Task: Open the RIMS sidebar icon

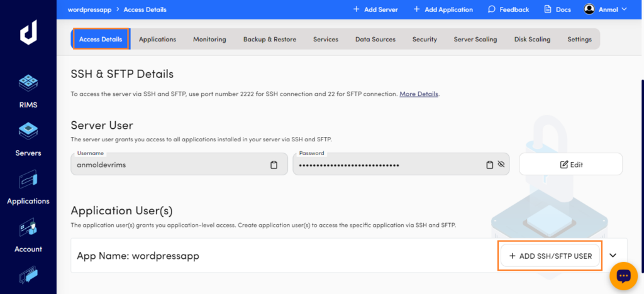Action: [x=28, y=84]
